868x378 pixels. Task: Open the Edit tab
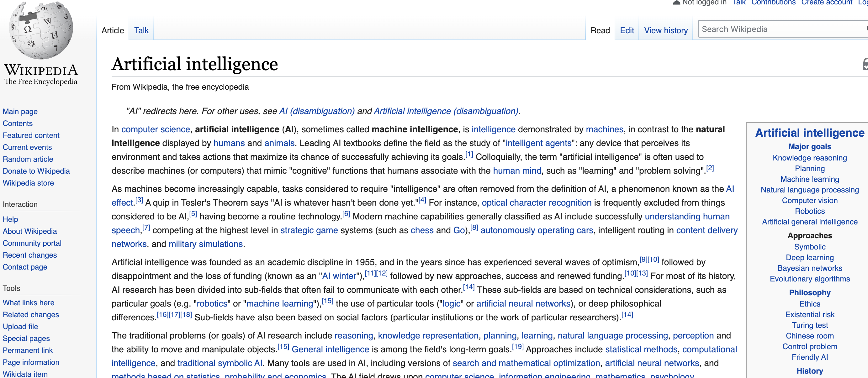(627, 30)
